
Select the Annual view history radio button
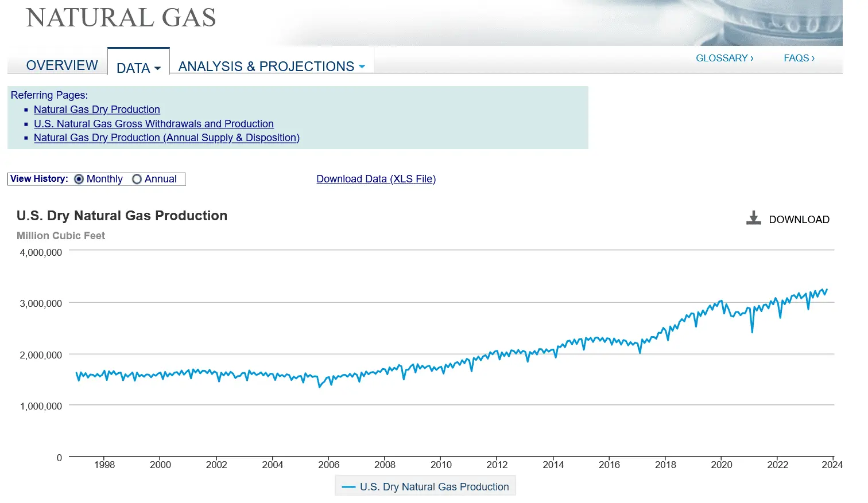click(137, 179)
